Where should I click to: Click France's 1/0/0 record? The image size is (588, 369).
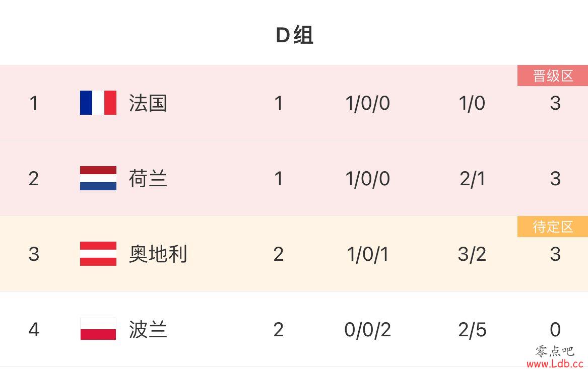pyautogui.click(x=367, y=103)
